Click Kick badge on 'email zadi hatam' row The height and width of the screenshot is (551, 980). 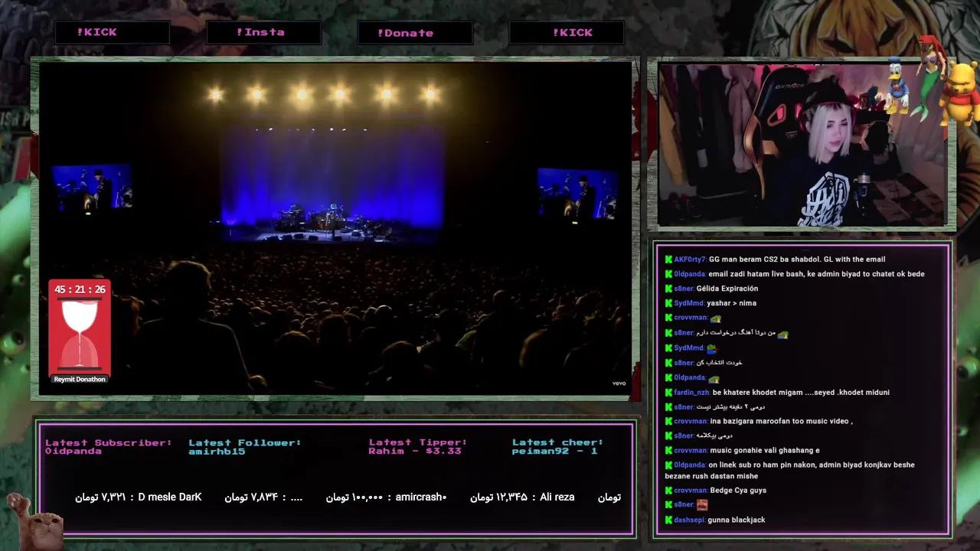668,274
